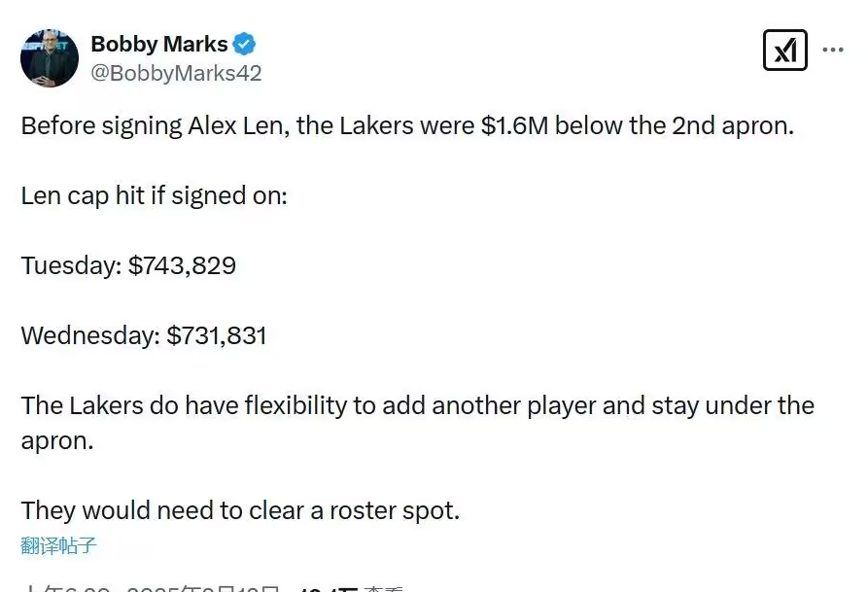This screenshot has width=868, height=592.
Task: Open Bobby Marks' profile picture
Action: [50, 58]
